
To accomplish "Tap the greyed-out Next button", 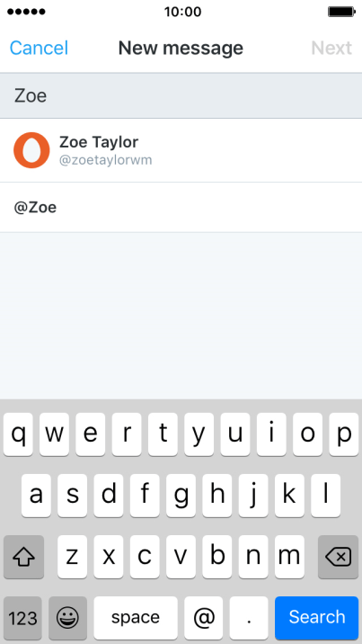I will click(x=331, y=48).
